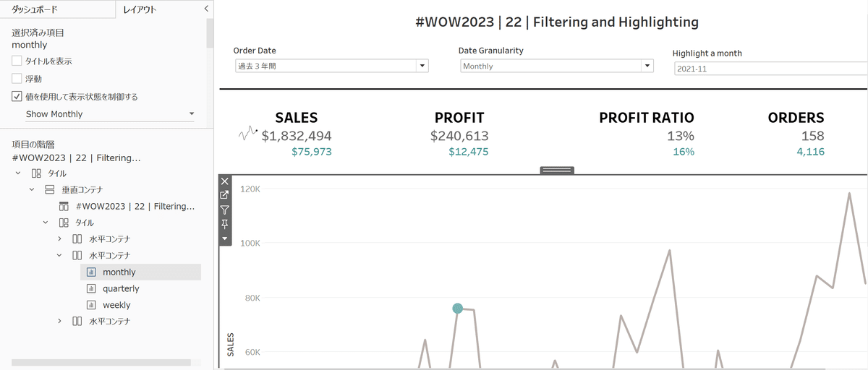Click the 垂直コンテナ container icon
The width and height of the screenshot is (868, 370).
tap(50, 189)
